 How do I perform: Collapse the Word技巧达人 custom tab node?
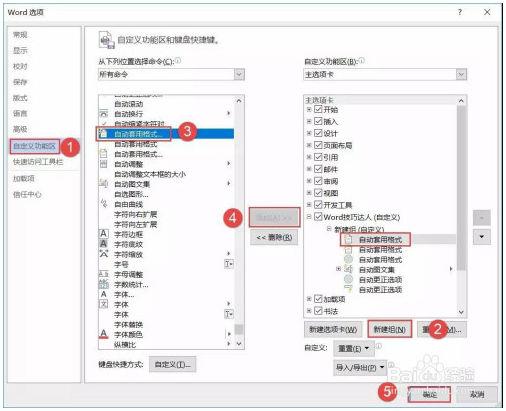[309, 217]
